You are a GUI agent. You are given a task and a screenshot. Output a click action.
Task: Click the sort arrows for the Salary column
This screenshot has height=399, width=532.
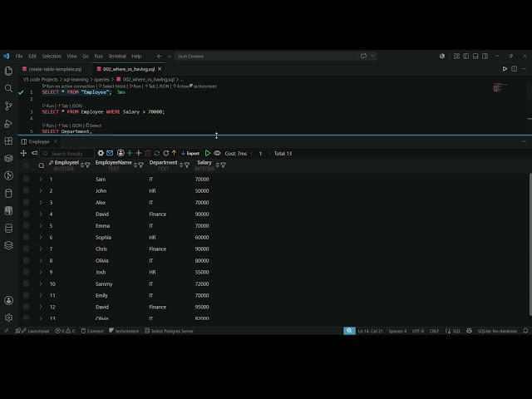[x=218, y=165]
